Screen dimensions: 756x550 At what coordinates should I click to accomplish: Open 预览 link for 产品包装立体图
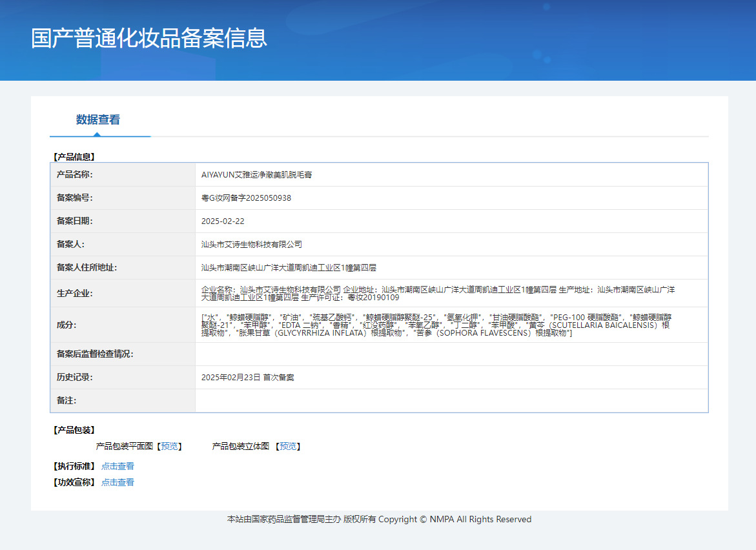coord(289,446)
